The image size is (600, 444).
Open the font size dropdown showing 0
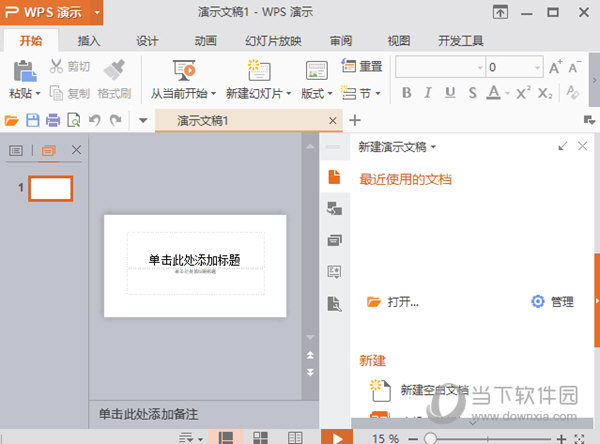(x=537, y=68)
